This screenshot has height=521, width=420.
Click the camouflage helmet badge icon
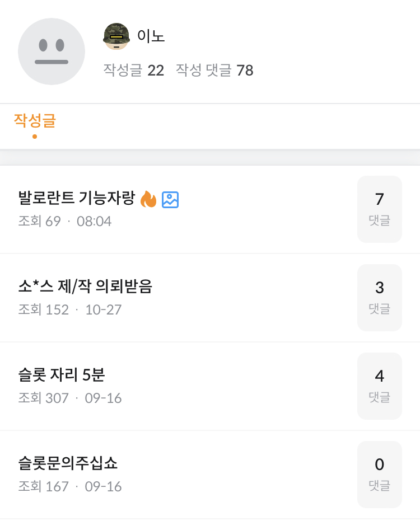tap(116, 36)
